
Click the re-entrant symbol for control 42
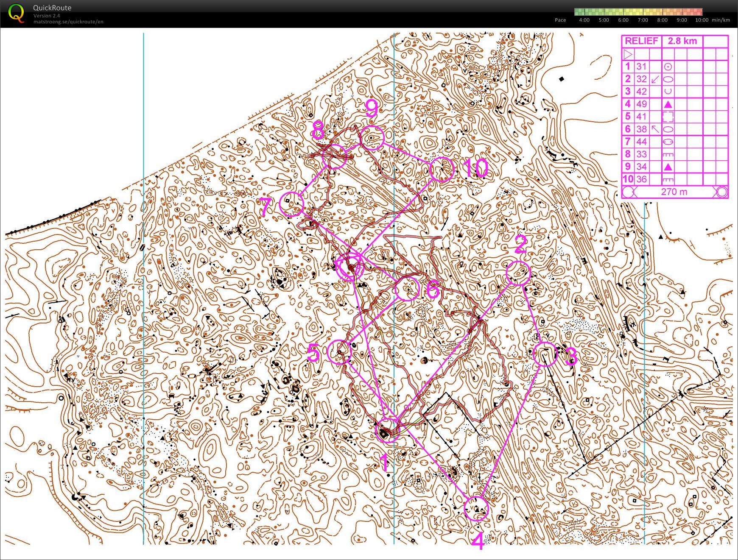point(668,92)
